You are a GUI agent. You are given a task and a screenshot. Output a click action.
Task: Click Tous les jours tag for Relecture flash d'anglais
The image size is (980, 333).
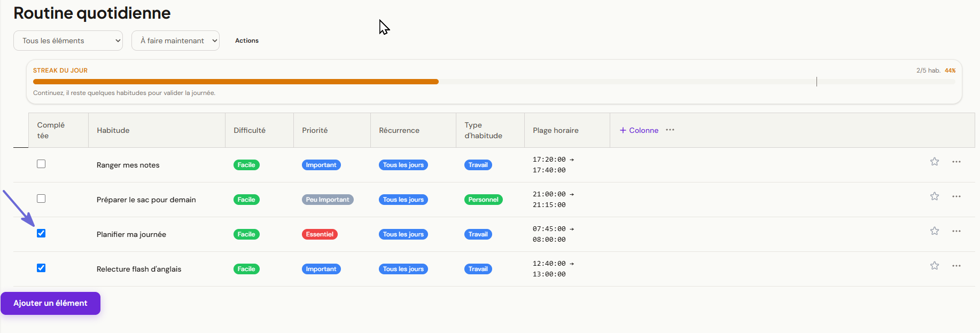click(x=403, y=269)
